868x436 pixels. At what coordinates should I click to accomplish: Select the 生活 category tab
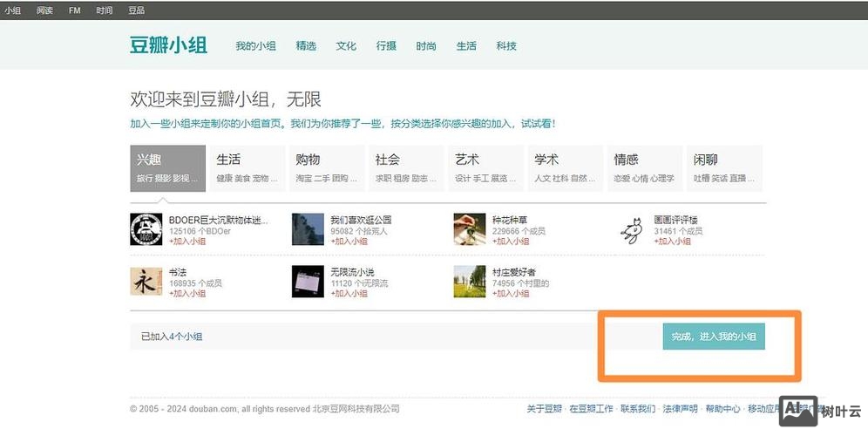coord(248,168)
